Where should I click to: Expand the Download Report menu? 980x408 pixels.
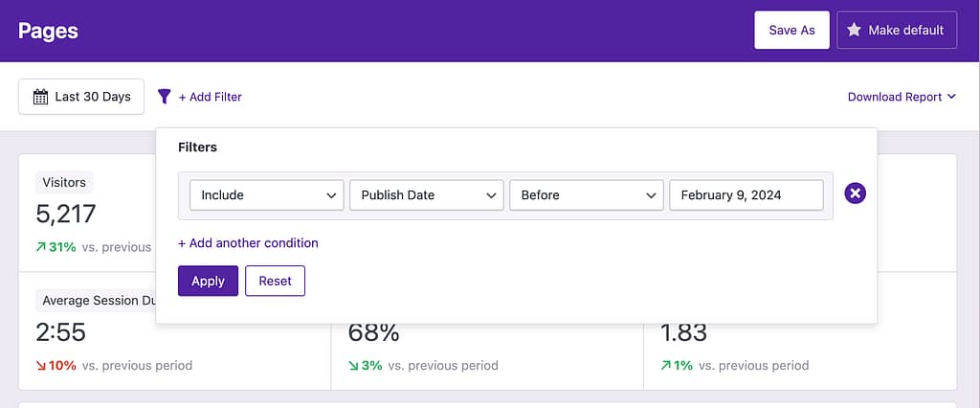click(x=902, y=97)
